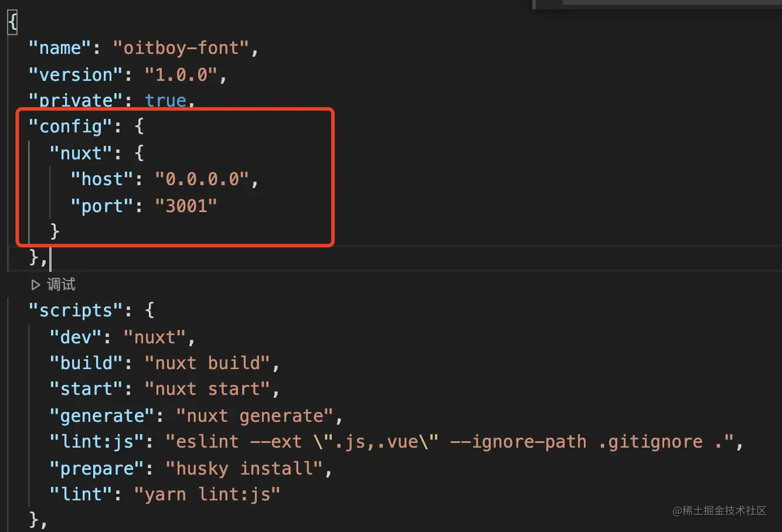Click the "scripts" key
The image size is (782, 532).
[x=76, y=310]
